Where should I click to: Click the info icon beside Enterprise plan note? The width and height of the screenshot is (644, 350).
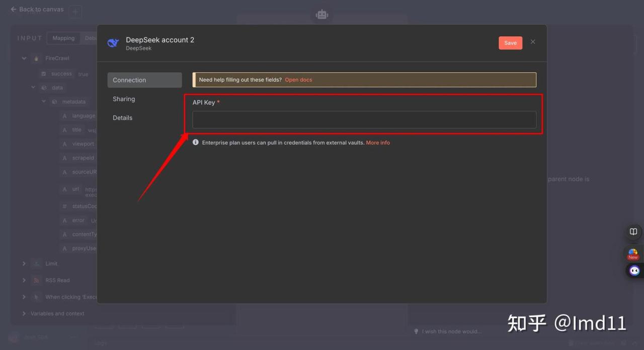coord(196,143)
